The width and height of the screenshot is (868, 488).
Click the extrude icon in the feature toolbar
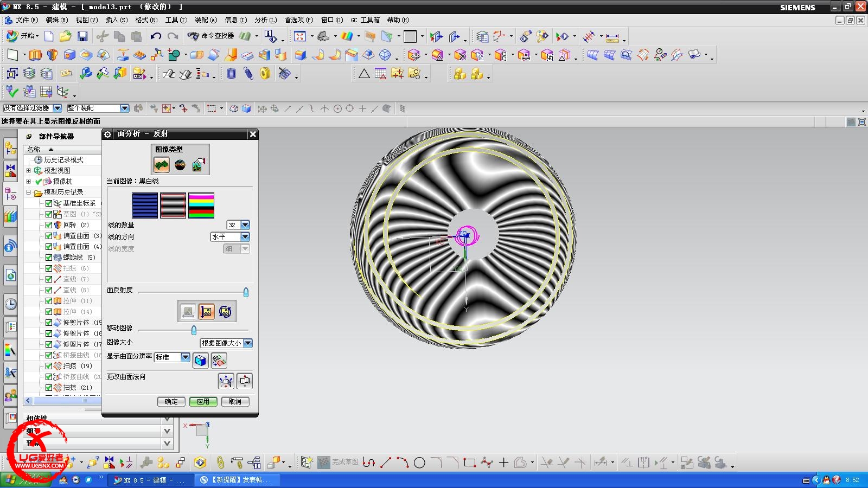pos(35,55)
